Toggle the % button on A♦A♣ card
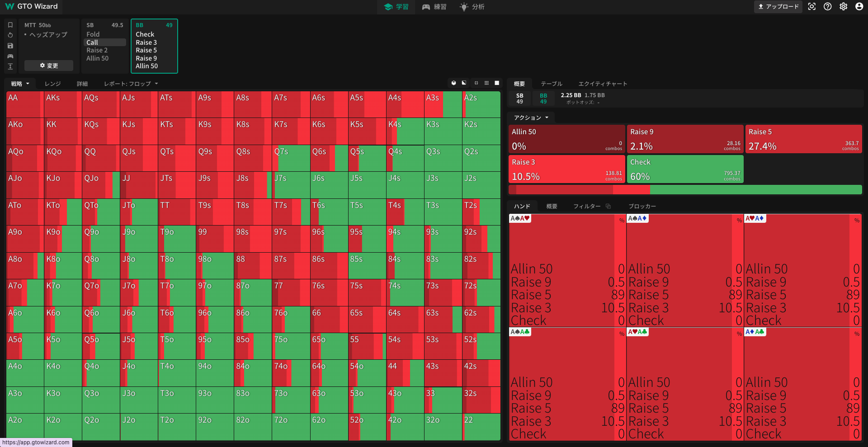The height and width of the screenshot is (447, 868). click(857, 334)
